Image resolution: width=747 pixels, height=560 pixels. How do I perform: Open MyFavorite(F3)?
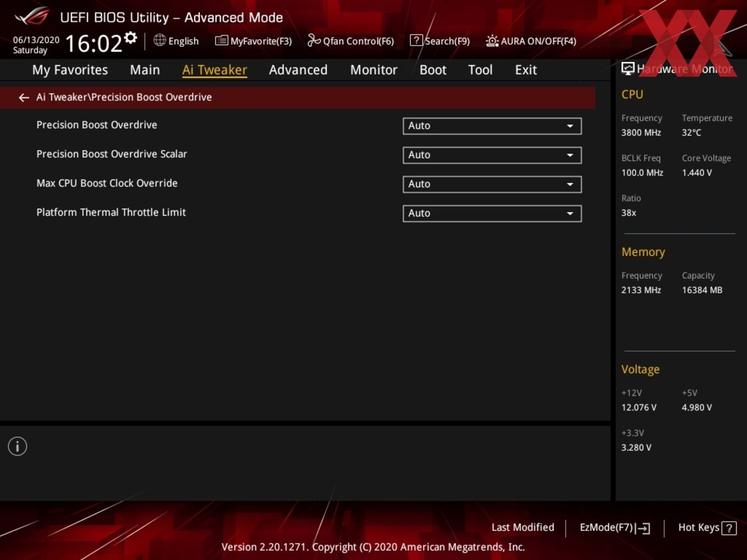pos(254,41)
